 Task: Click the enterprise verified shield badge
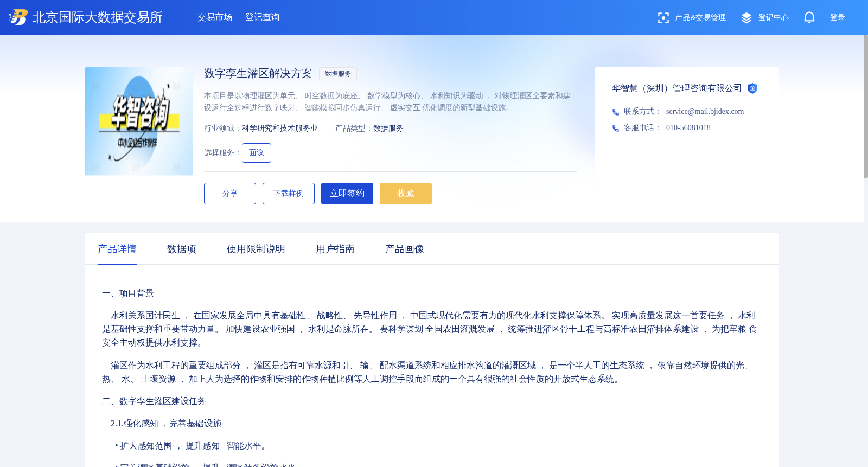coord(752,88)
